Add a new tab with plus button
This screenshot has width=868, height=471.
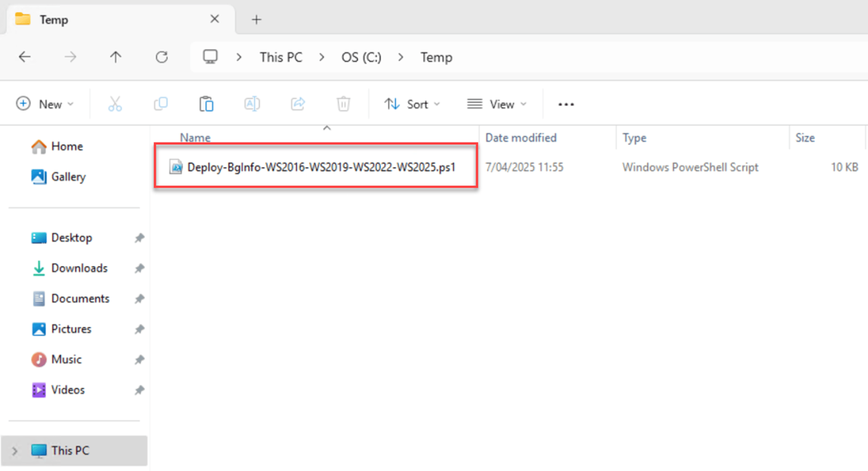(256, 20)
